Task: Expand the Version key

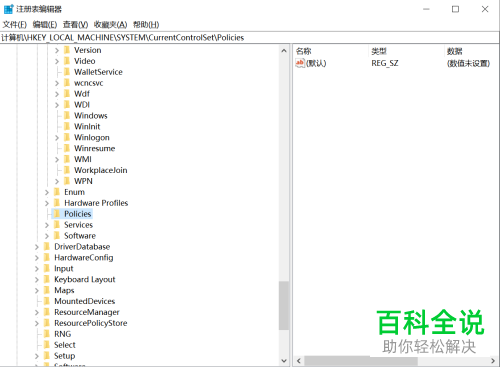Action: click(57, 50)
